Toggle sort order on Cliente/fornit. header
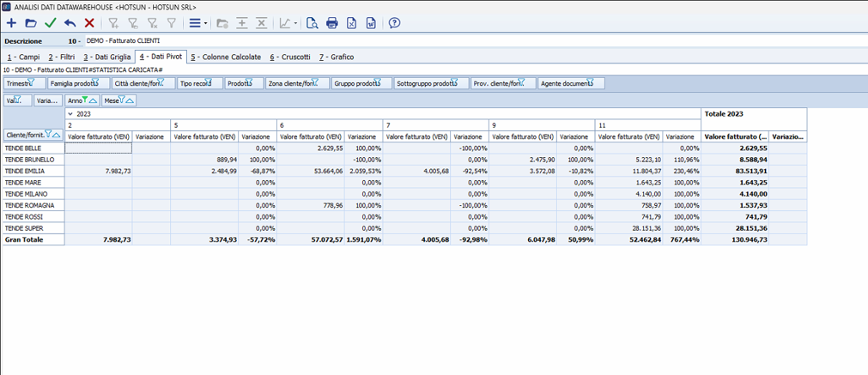 pyautogui.click(x=57, y=136)
